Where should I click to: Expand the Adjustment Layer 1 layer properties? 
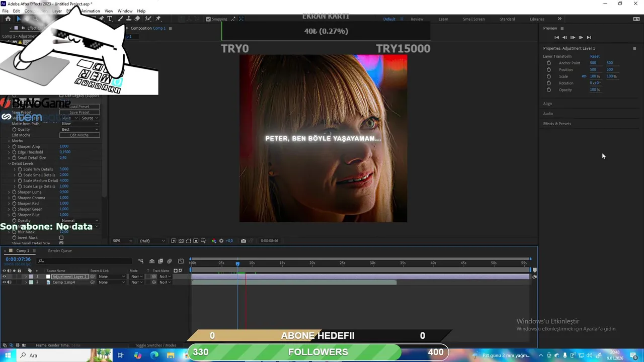(26, 277)
